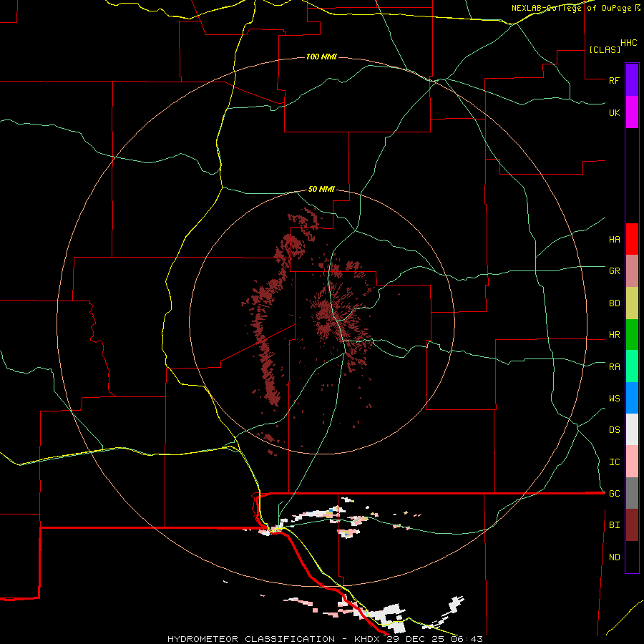Click the BD legend label
Image resolution: width=644 pixels, height=644 pixels.
pyautogui.click(x=614, y=303)
